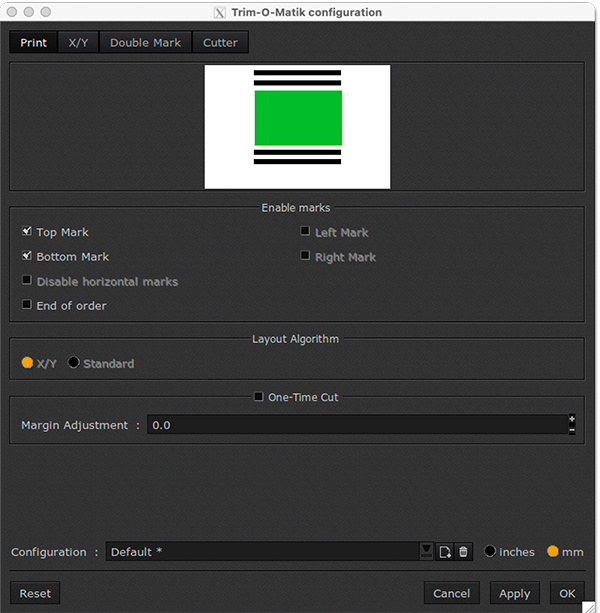Click the new configuration file icon

[x=445, y=552]
